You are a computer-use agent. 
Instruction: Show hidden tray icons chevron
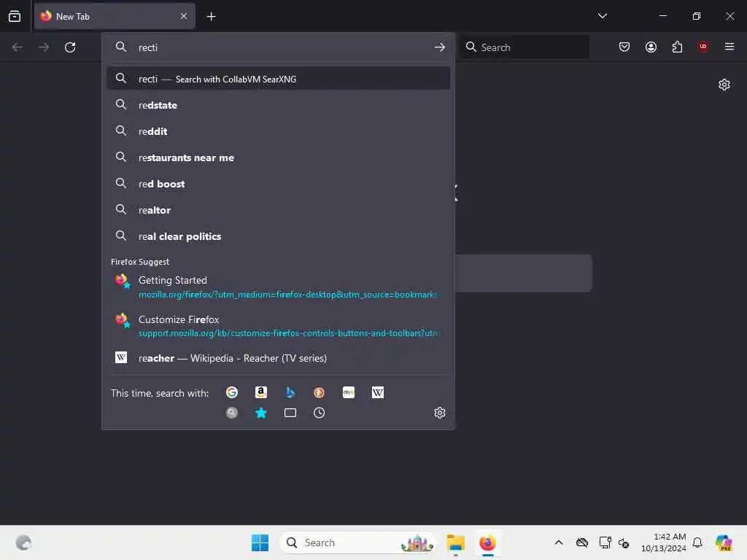559,542
